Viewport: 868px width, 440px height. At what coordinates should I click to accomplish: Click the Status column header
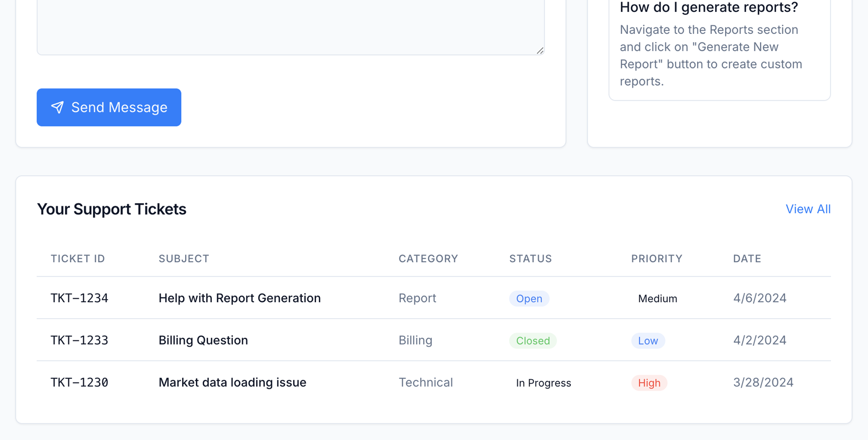pos(530,259)
